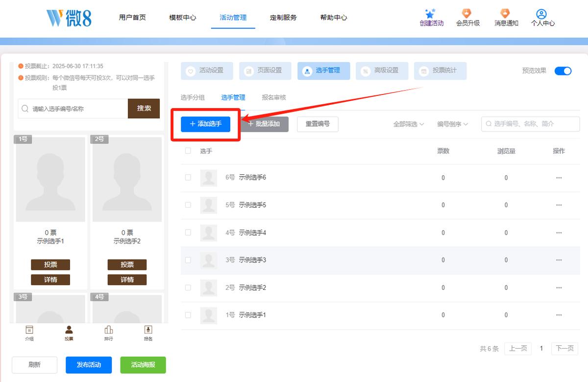The height and width of the screenshot is (382, 588).
Task: Open more actions for 示例选手3
Action: (559, 260)
